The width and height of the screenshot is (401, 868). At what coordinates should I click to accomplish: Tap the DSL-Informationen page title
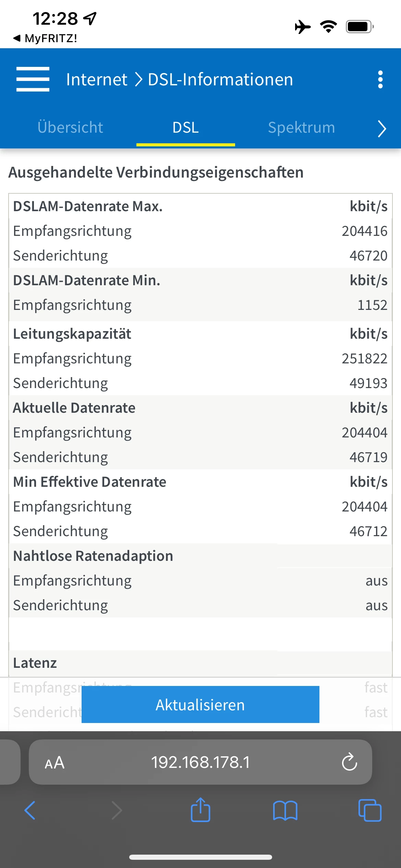coord(220,80)
